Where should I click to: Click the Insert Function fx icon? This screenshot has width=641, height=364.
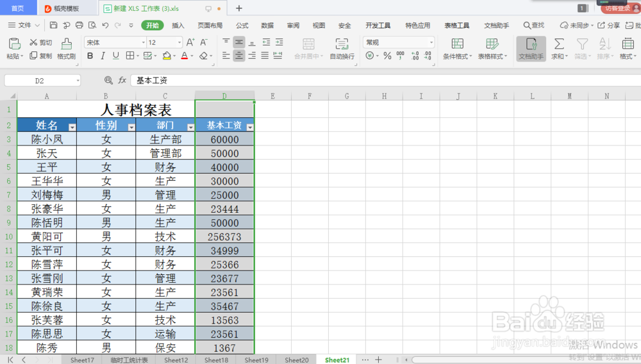(122, 81)
